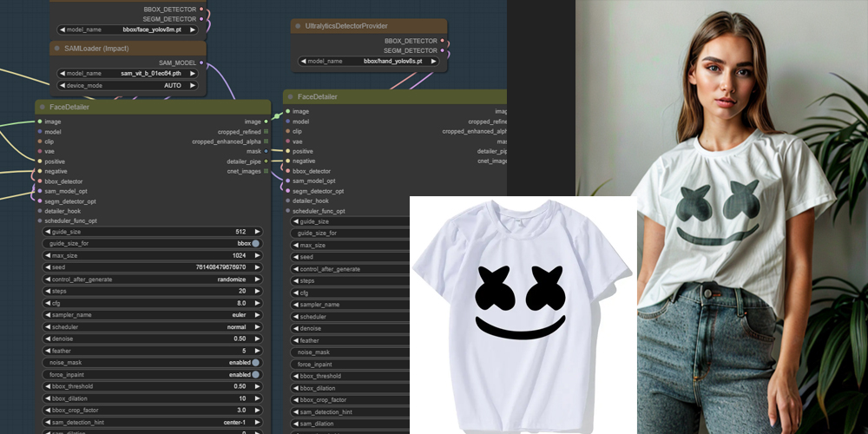Click the cropped_refined grid output socket
Screen dimensions: 868x434
click(266, 132)
